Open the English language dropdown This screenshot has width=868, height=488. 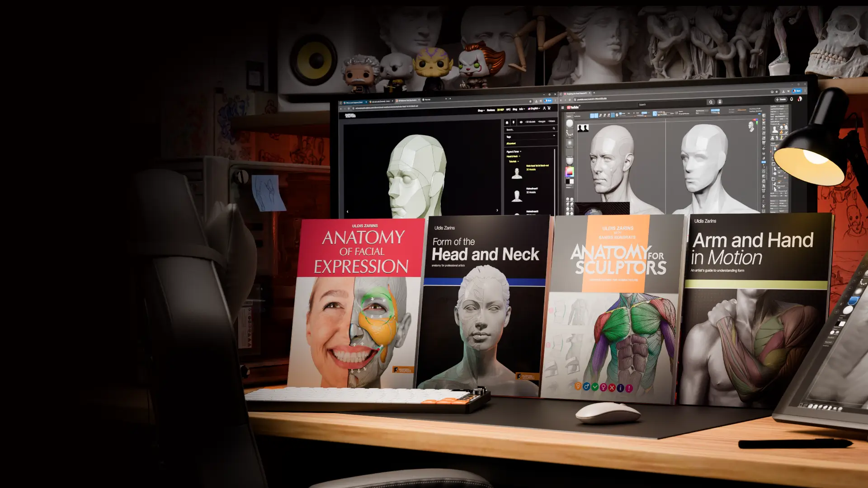pos(534,108)
